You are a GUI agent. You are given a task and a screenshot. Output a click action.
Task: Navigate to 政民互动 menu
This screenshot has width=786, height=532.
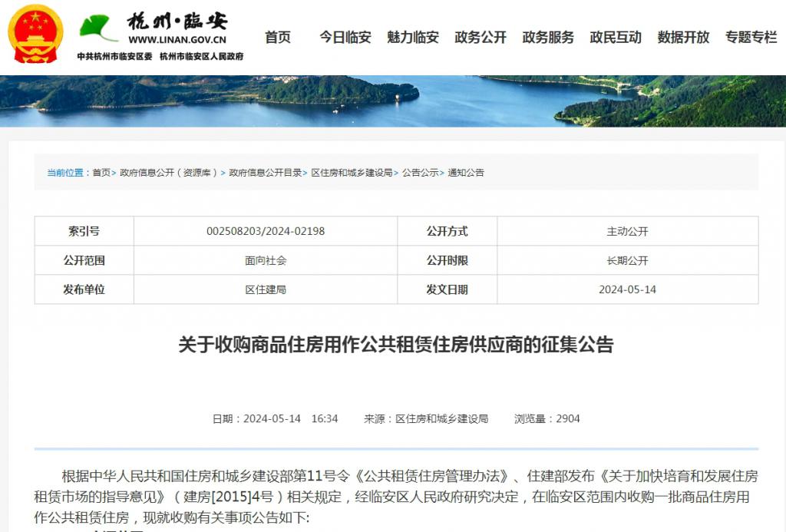pyautogui.click(x=616, y=37)
